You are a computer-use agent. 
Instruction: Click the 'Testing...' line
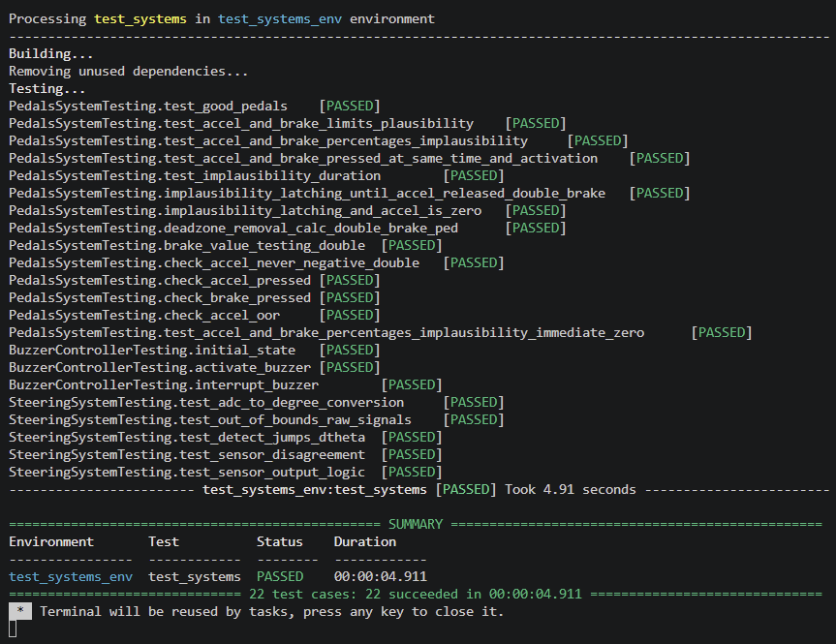click(46, 89)
